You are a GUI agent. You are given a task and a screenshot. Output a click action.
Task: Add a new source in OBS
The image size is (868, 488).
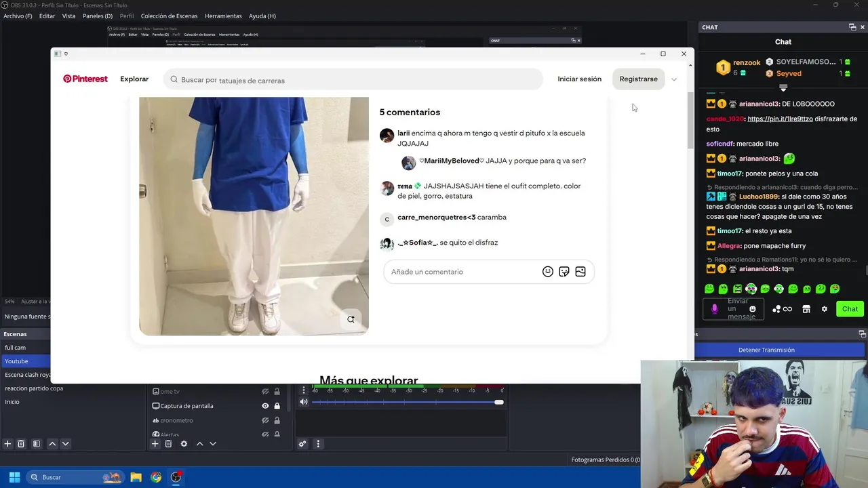click(155, 444)
